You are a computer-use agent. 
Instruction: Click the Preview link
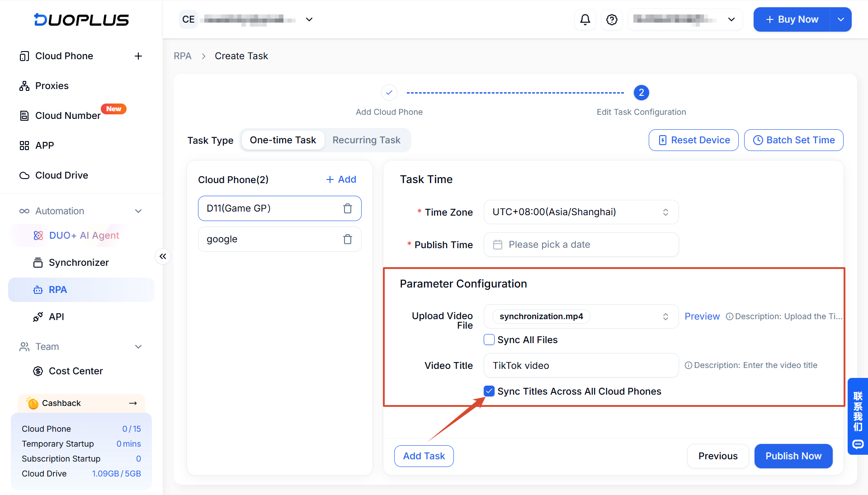point(702,316)
